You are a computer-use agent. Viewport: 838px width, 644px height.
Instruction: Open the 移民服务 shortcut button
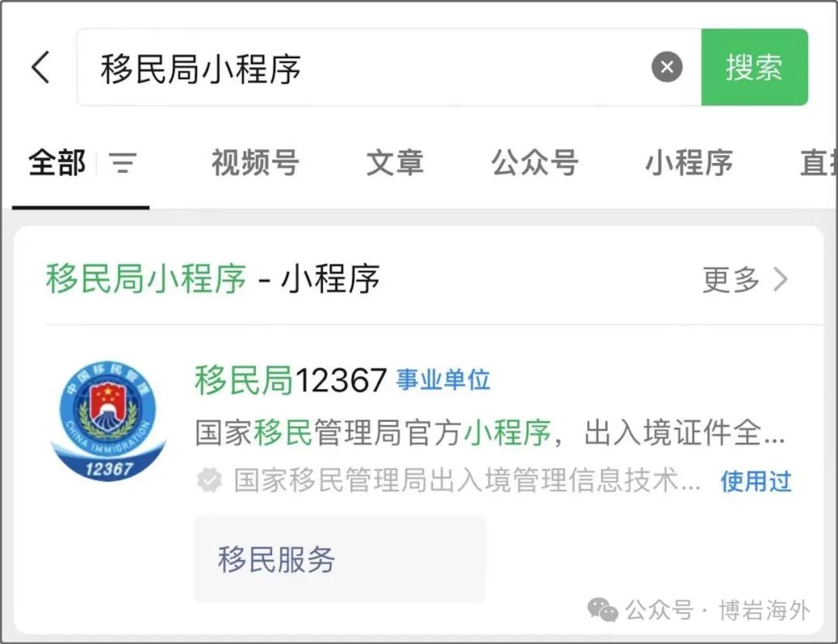click(x=340, y=559)
